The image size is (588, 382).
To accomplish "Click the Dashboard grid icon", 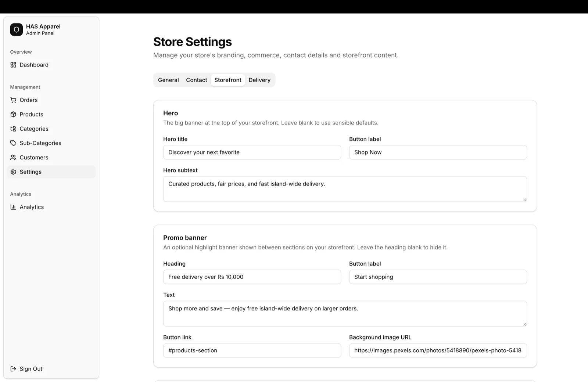I will (x=13, y=65).
